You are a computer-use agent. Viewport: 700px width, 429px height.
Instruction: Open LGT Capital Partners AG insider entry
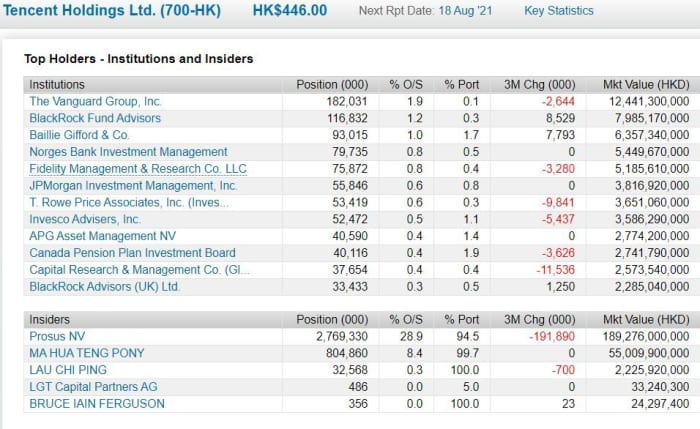(x=93, y=387)
